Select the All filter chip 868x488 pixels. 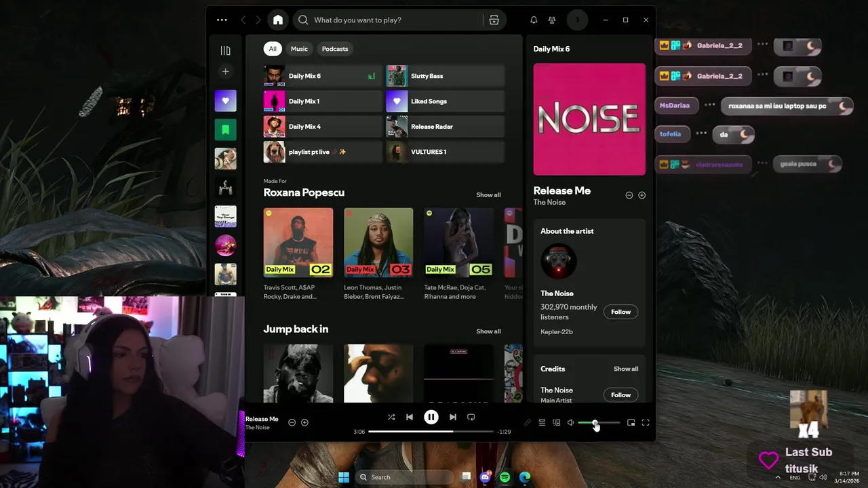click(x=273, y=49)
